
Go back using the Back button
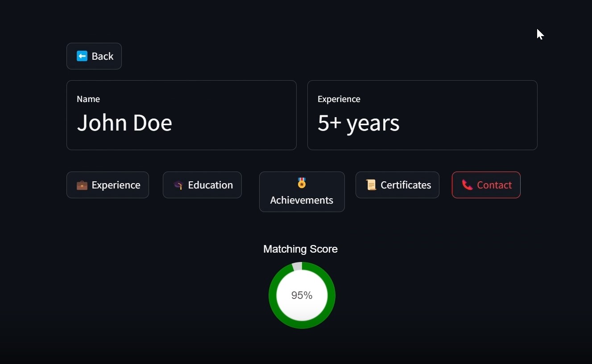(x=94, y=56)
